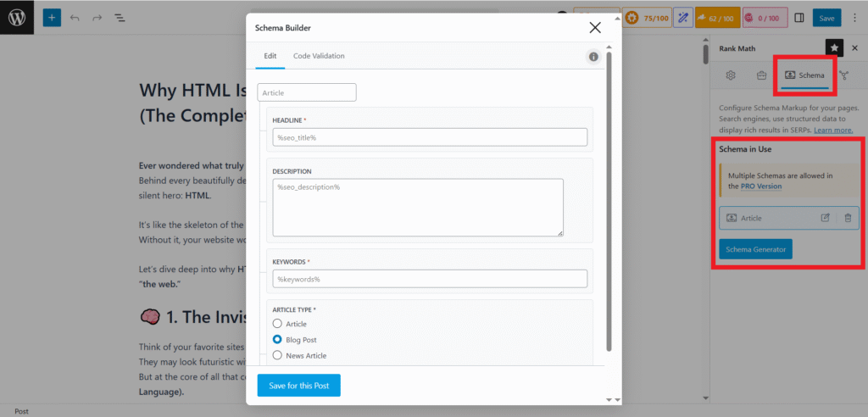Image resolution: width=868 pixels, height=417 pixels.
Task: Click the info icon in Schema Builder
Action: 593,57
